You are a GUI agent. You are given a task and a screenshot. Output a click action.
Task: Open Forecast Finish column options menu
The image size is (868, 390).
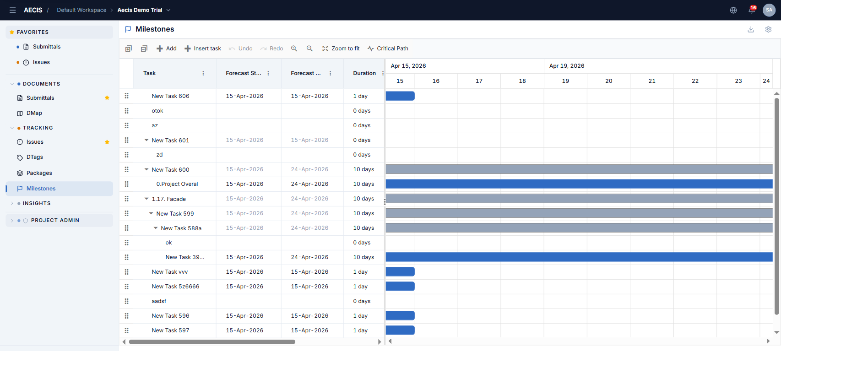pyautogui.click(x=330, y=73)
